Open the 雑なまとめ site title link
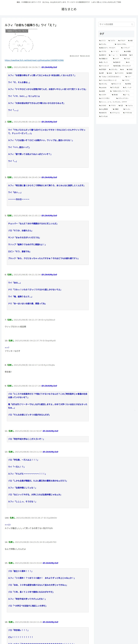This screenshot has height=644, width=138. click(69, 9)
